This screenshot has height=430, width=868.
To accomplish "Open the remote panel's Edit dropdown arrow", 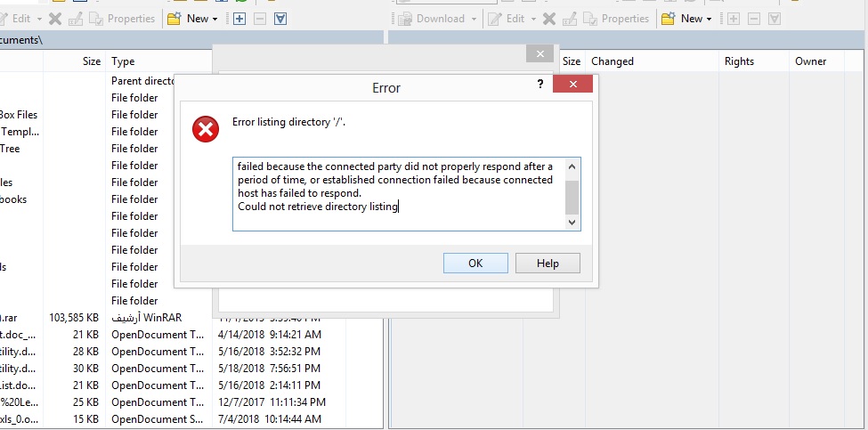I will pyautogui.click(x=532, y=19).
